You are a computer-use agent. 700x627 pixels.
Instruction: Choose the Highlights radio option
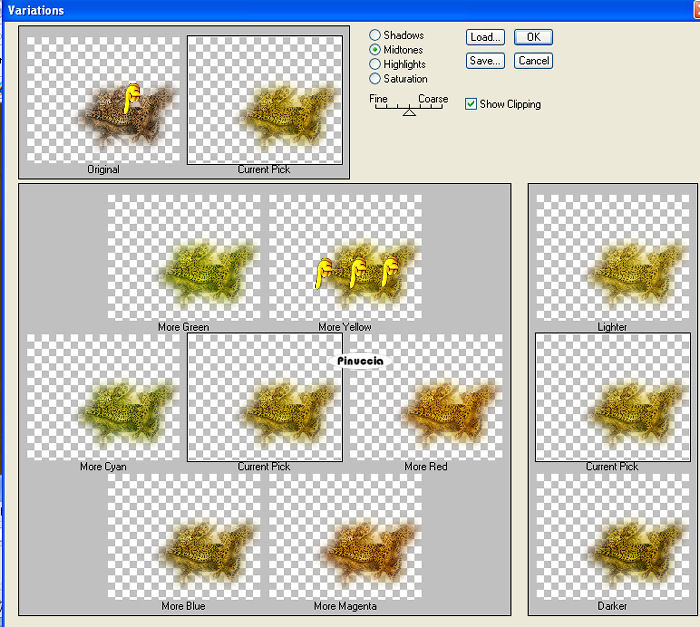pyautogui.click(x=375, y=64)
